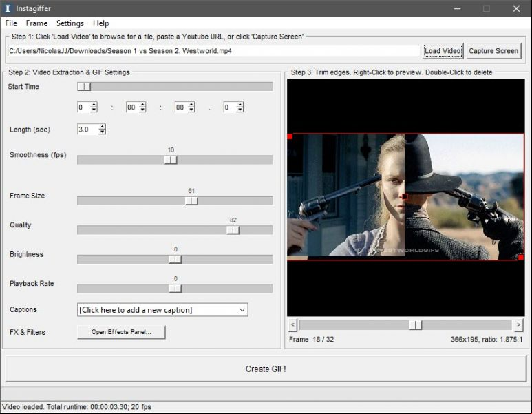The height and width of the screenshot is (414, 532).
Task: Click the Capture Screen button
Action: pos(493,51)
